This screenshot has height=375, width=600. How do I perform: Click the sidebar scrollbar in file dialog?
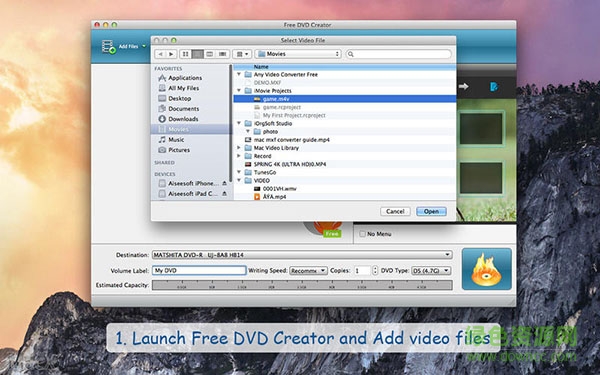(x=230, y=123)
